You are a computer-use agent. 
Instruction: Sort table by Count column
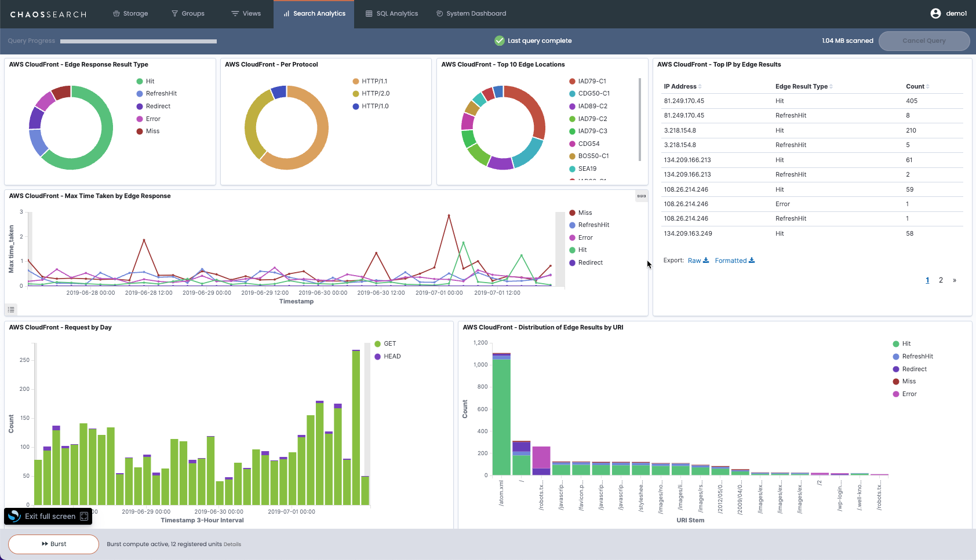pyautogui.click(x=917, y=86)
